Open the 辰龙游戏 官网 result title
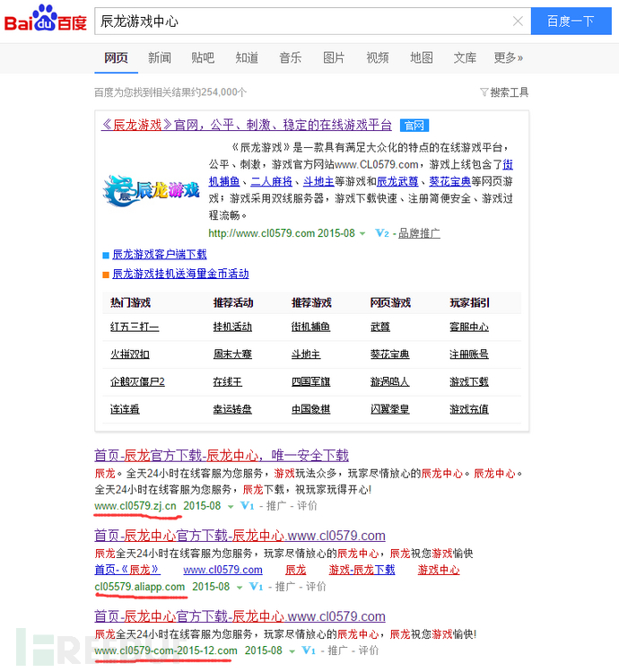Image resolution: width=619 pixels, height=672 pixels. (247, 125)
